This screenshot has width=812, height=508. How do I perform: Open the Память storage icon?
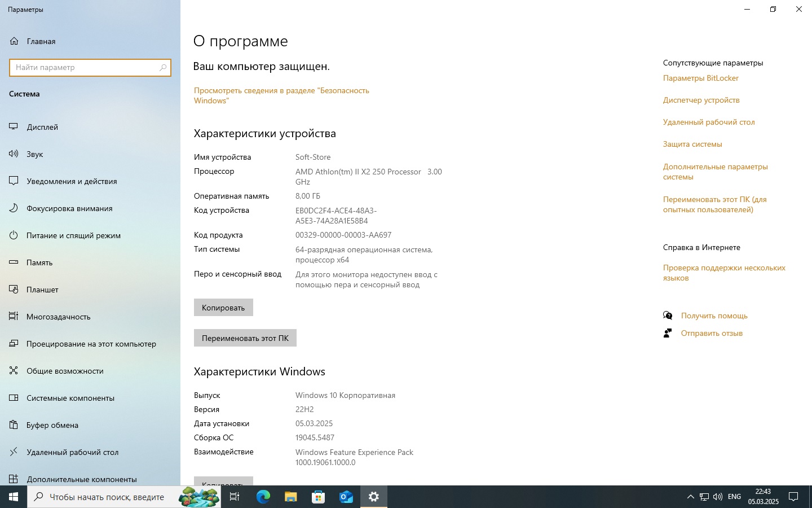point(14,262)
